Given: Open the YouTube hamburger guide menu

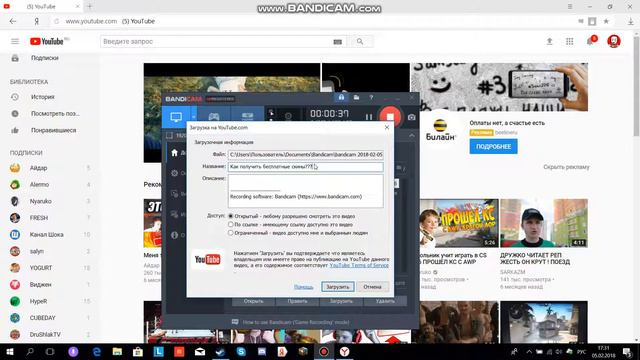Looking at the screenshot, I should [x=15, y=41].
